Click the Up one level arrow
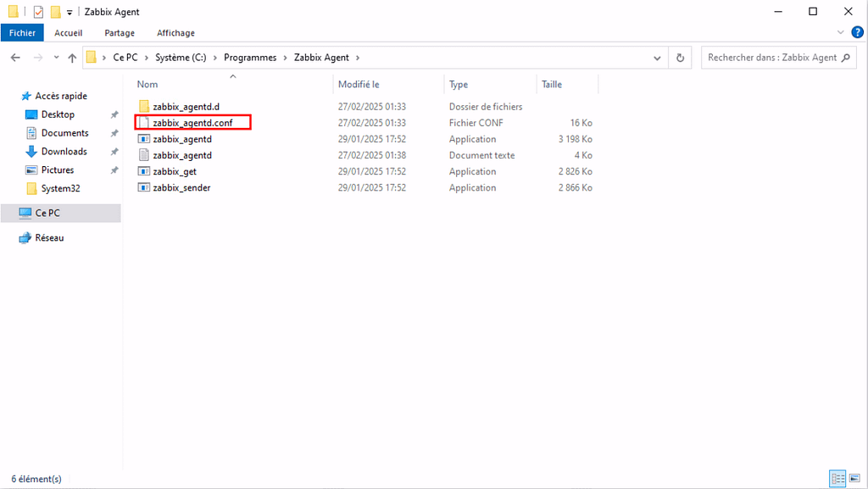The image size is (868, 489). [72, 58]
